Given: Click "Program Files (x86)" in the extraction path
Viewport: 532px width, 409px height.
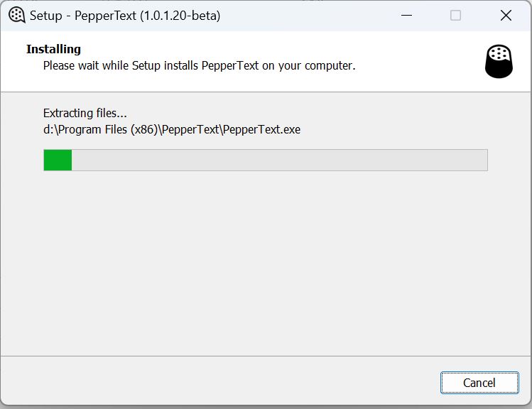Looking at the screenshot, I should [111, 130].
